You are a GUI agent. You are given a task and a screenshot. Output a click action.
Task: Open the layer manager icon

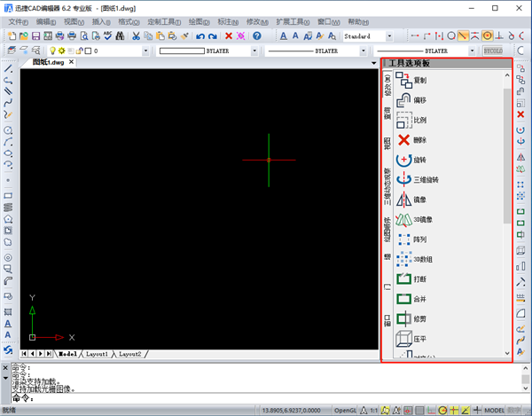(x=12, y=51)
